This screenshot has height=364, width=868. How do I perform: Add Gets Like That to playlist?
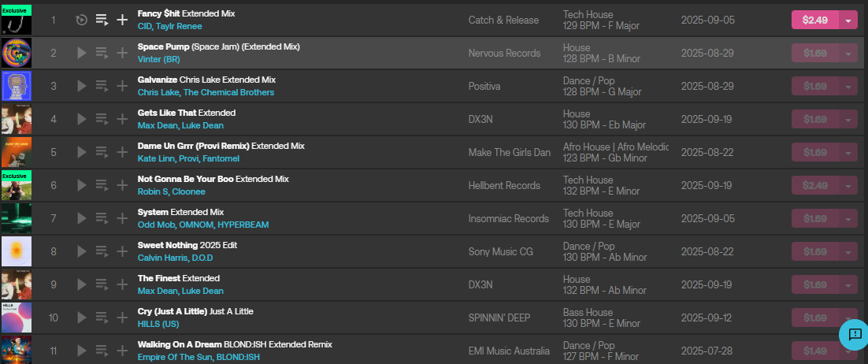[122, 119]
